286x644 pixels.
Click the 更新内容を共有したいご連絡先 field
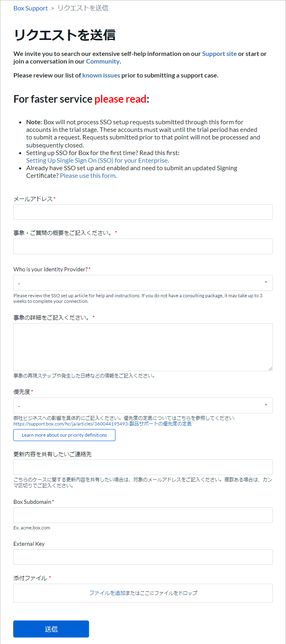143,467
